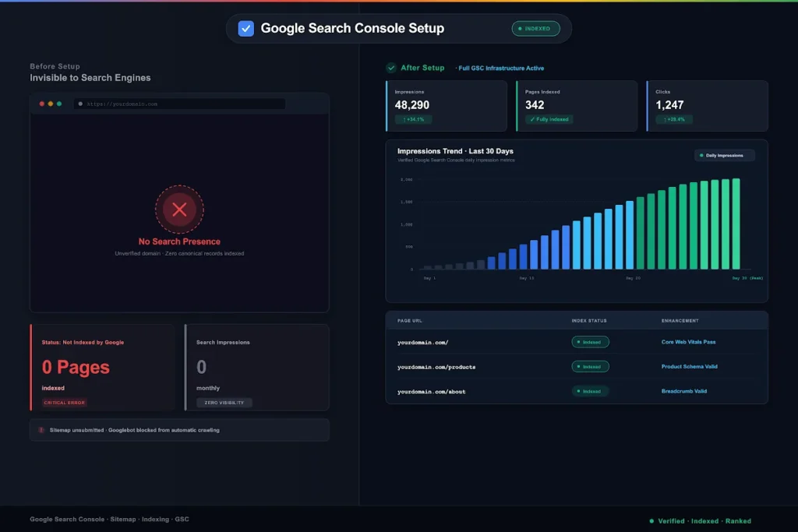Click the Impressions 48,290 card
This screenshot has height=532, width=798.
coord(447,106)
